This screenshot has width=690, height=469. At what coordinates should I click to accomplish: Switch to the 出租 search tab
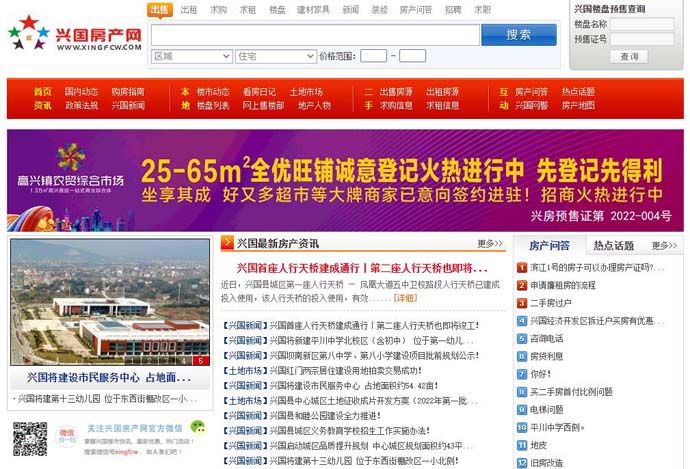189,10
